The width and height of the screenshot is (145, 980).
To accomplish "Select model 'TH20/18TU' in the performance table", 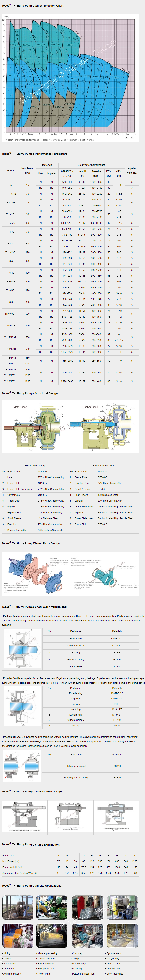I will (10, 381).
